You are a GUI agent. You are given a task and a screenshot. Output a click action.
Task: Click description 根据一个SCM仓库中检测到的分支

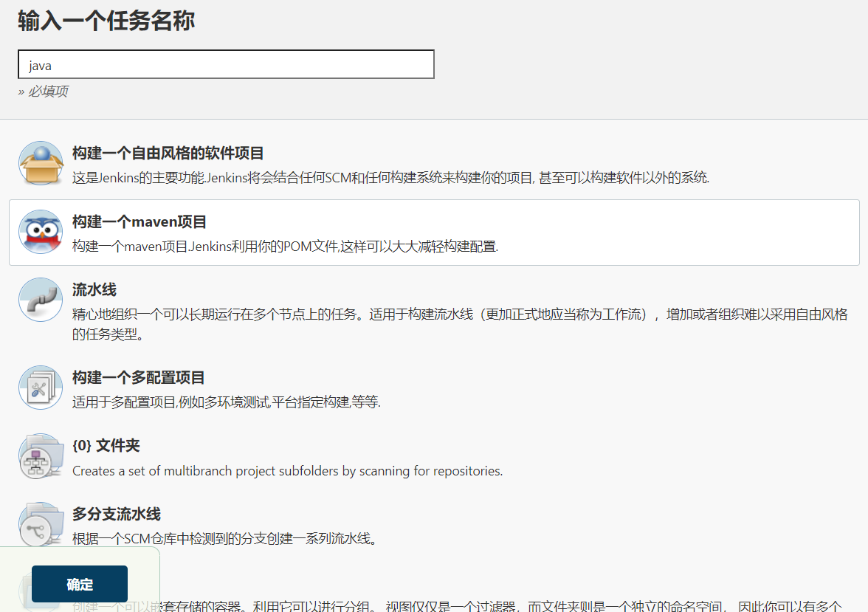[x=224, y=538]
